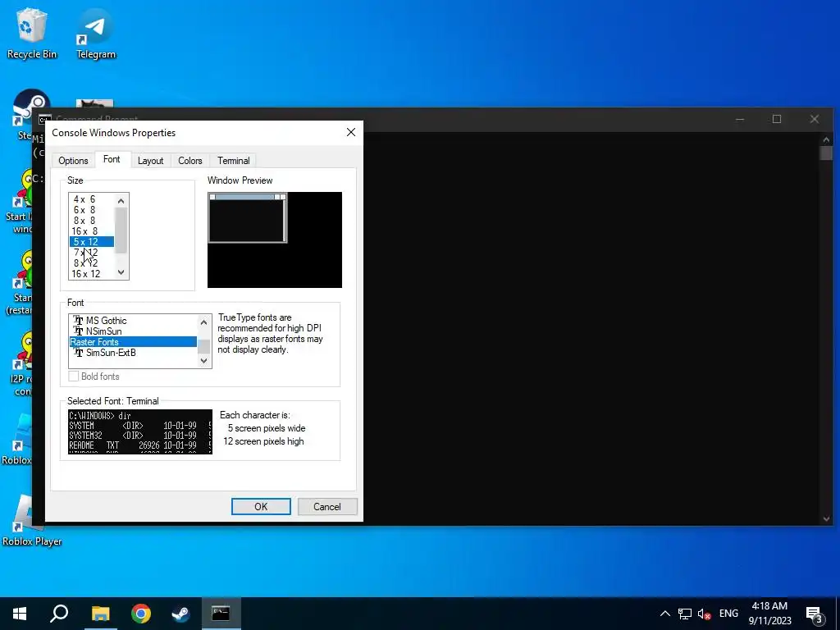Select the 6 x 8 font size
Image resolution: width=840 pixels, height=630 pixels.
coord(91,210)
